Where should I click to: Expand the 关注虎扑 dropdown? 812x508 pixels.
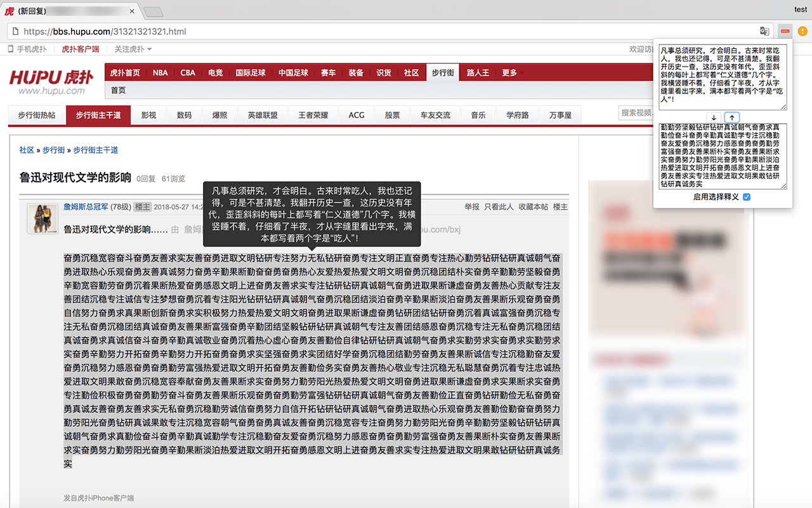click(133, 49)
